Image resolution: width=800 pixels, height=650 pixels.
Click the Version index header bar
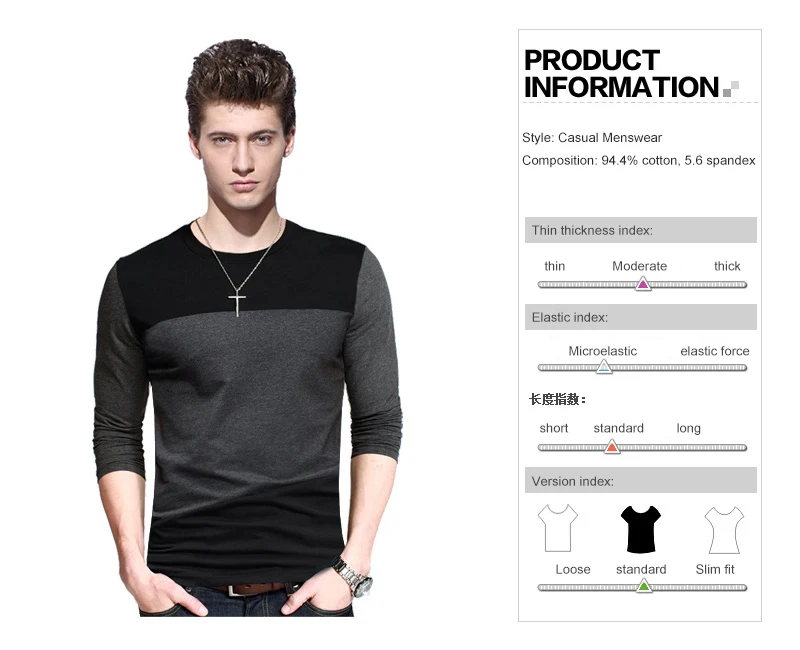tap(641, 481)
